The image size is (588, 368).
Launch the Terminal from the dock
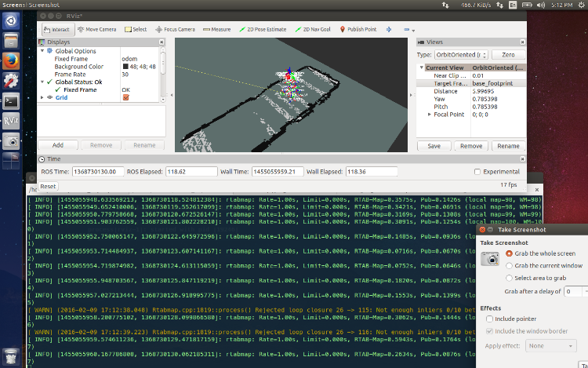point(12,100)
